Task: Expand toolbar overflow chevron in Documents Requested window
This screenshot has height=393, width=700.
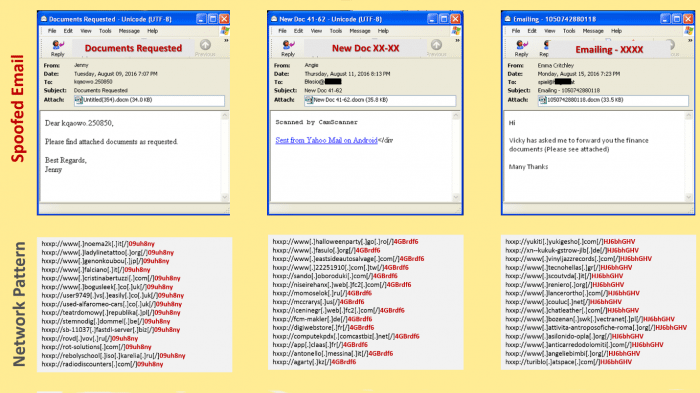Action: pos(226,40)
